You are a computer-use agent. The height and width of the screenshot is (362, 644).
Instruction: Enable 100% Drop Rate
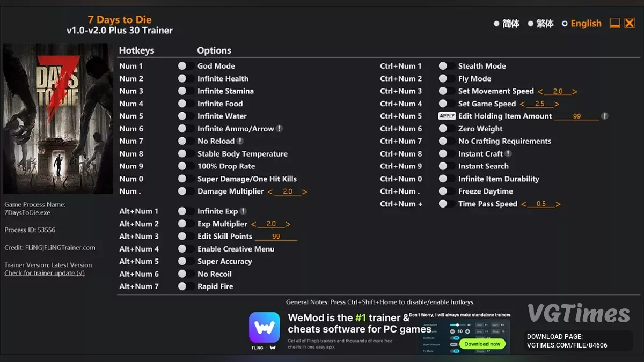(x=186, y=166)
